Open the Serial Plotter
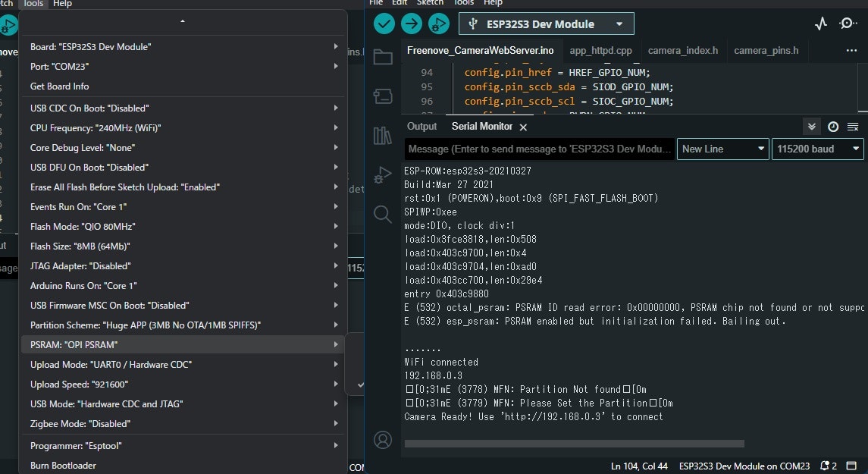The image size is (868, 474). pos(820,24)
